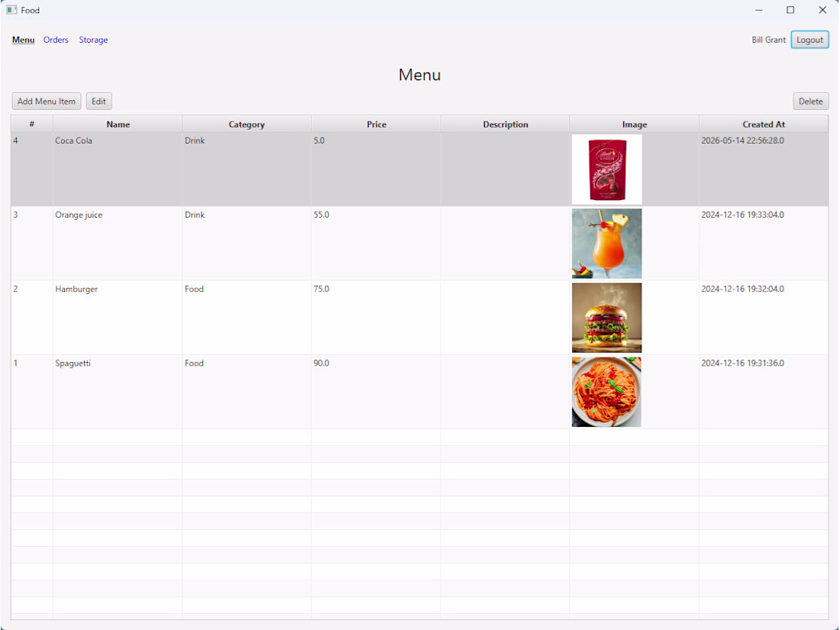The width and height of the screenshot is (840, 630).
Task: Sort by Price column header
Action: (376, 124)
